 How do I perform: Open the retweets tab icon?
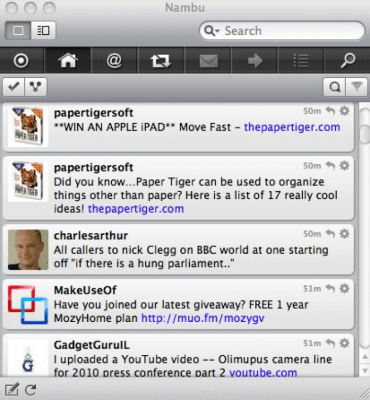coord(160,61)
